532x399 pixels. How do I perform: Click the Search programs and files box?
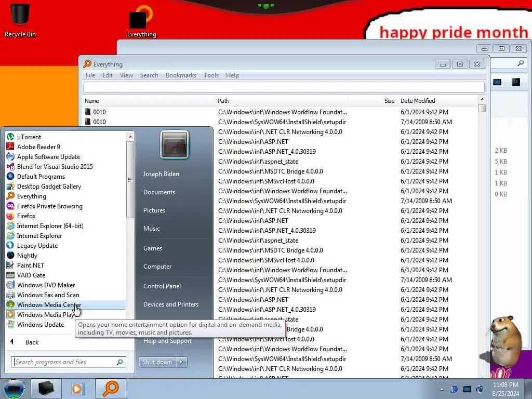coord(69,362)
